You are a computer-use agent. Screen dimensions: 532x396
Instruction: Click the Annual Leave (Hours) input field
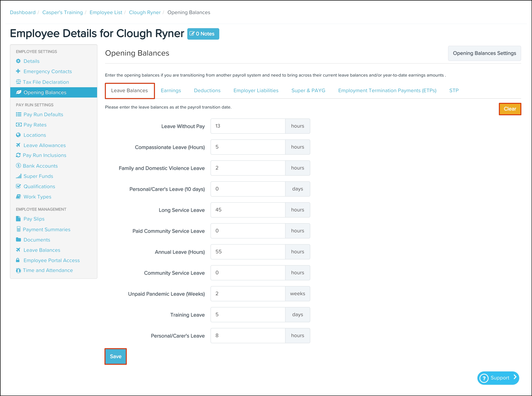point(248,252)
